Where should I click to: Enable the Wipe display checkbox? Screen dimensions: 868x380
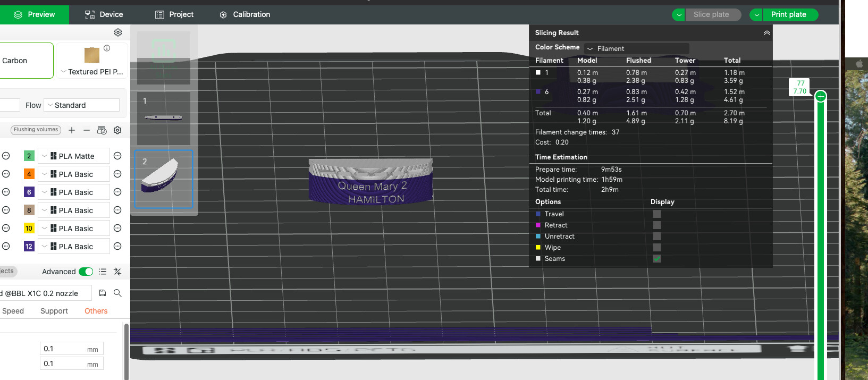[657, 247]
